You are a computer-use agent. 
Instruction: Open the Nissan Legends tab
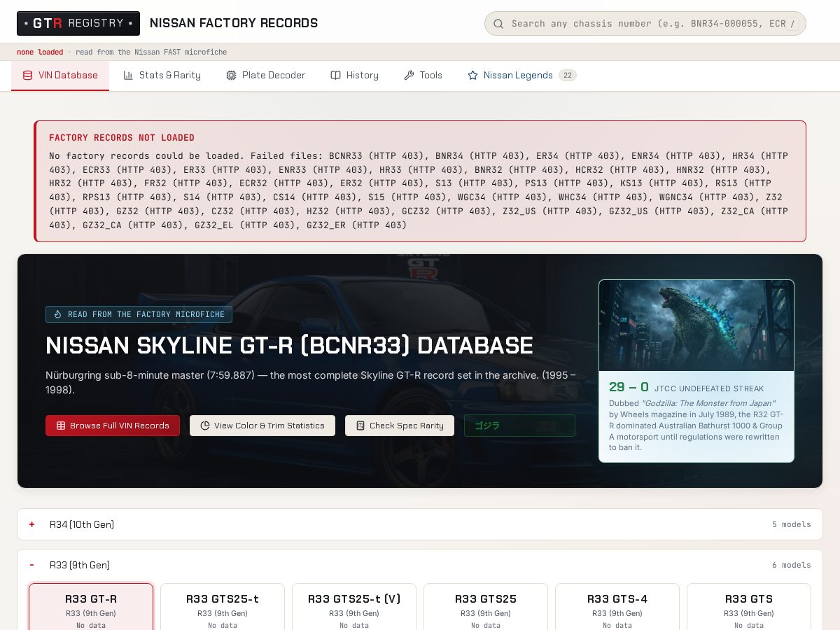tap(521, 76)
